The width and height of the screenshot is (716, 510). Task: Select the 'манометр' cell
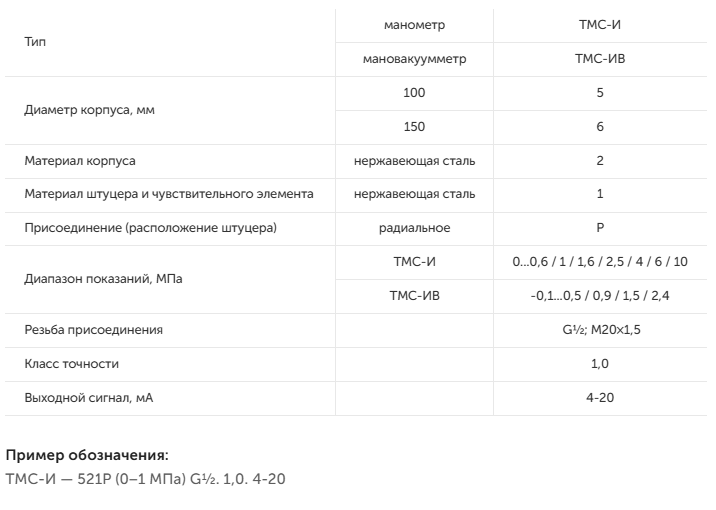pos(414,25)
